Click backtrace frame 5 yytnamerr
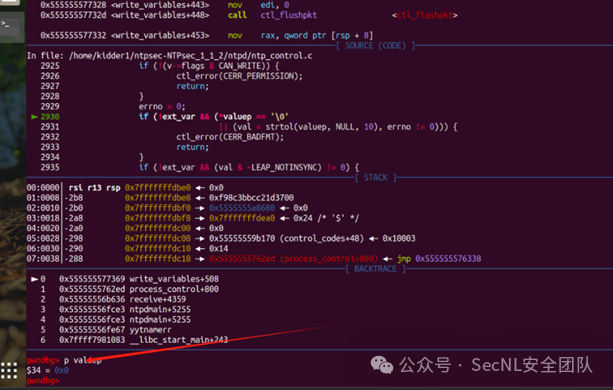Image resolution: width=613 pixels, height=390 pixels. pos(106,330)
